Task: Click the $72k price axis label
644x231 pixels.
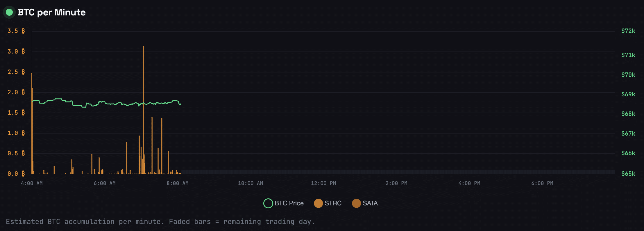Action: [628, 31]
